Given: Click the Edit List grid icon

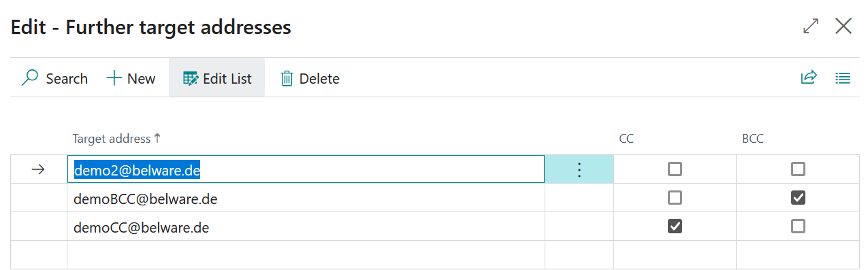Looking at the screenshot, I should (x=190, y=78).
